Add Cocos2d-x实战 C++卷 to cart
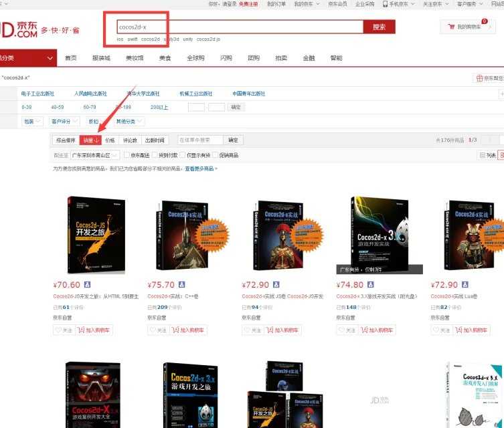The height and width of the screenshot is (428, 504). [188, 330]
